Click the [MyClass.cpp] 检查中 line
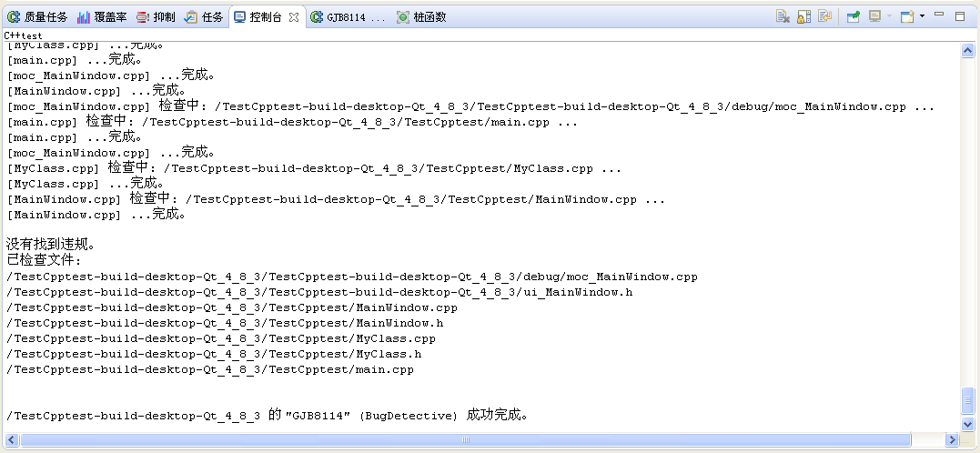Viewport: 980px width, 453px height. coord(314,168)
